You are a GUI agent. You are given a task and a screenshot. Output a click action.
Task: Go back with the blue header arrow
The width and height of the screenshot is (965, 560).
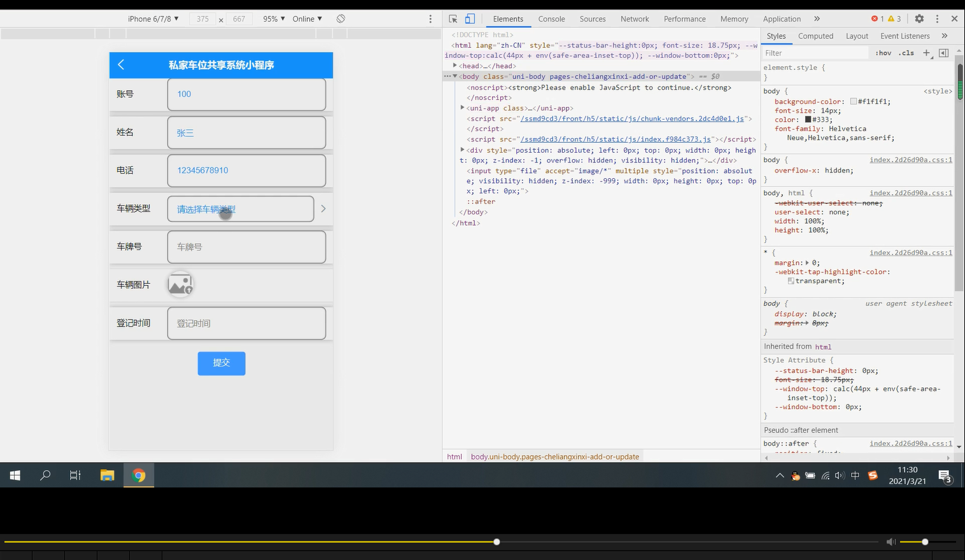[121, 64]
